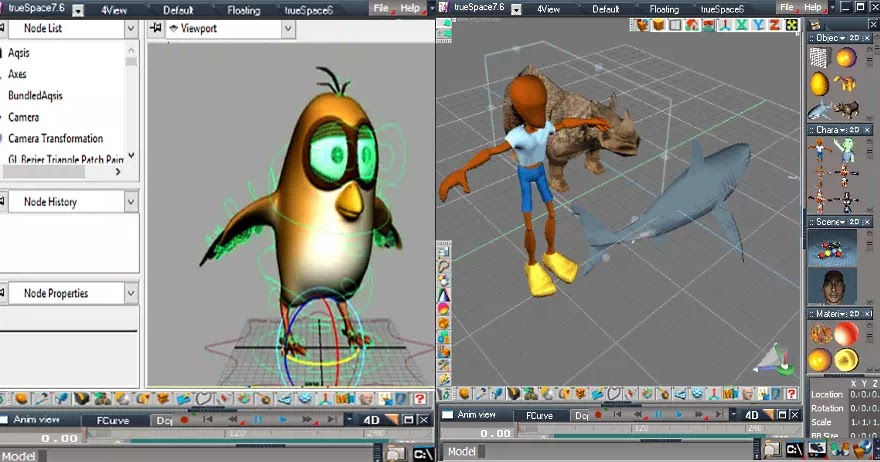Screen dimensions: 880x462
Task: Choose the golden egg object in Objects library
Action: [x=820, y=81]
